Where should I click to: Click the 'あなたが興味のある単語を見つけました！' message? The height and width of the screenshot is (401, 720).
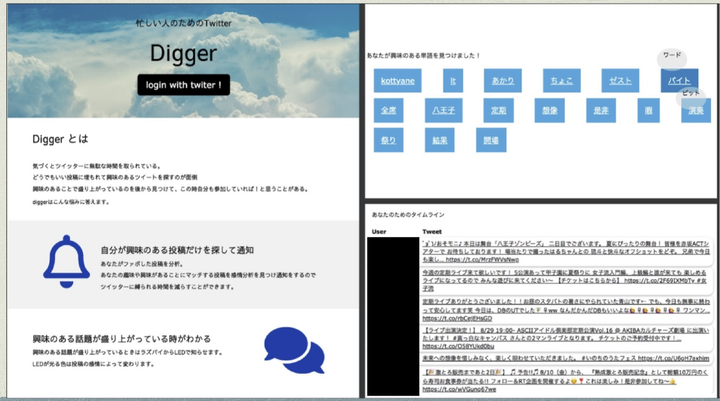pos(423,56)
